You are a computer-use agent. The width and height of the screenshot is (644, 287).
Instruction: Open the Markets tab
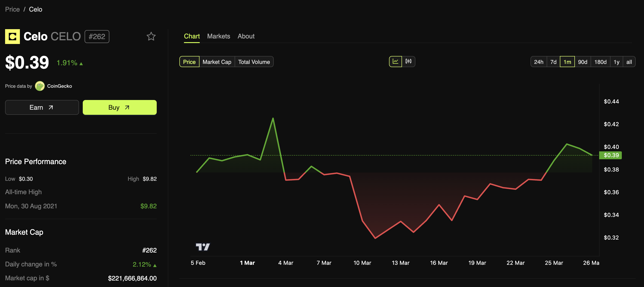[x=218, y=36]
